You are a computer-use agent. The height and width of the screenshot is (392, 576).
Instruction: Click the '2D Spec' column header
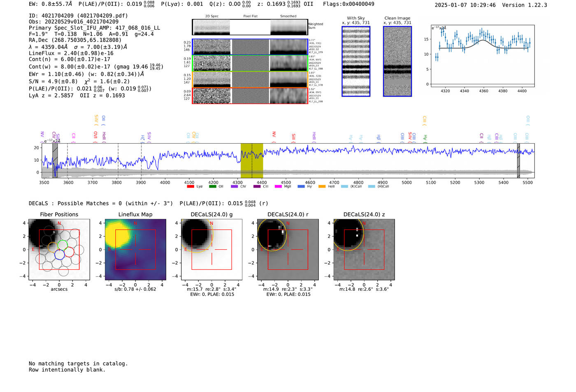pyautogui.click(x=212, y=16)
